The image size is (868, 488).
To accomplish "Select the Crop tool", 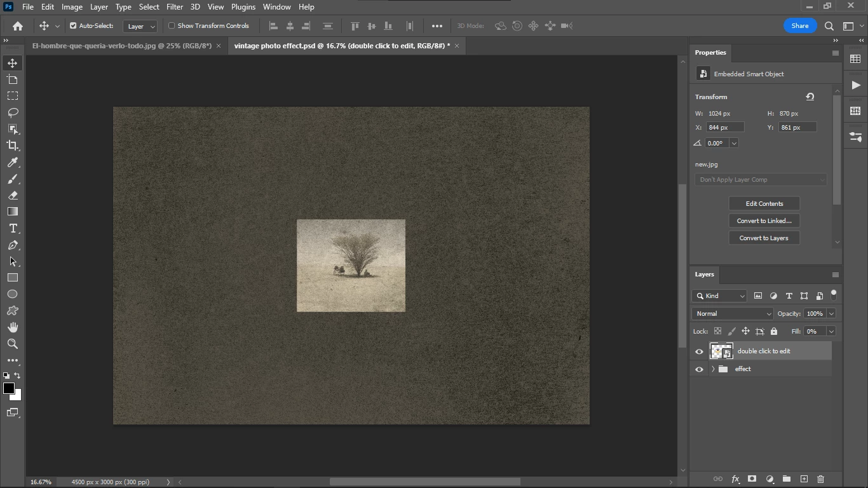I will 13,146.
